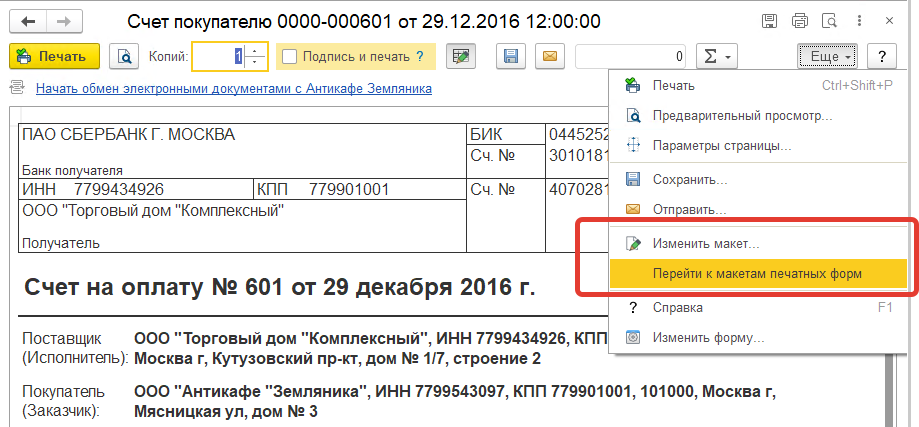Select Сохранить menu item

click(758, 179)
